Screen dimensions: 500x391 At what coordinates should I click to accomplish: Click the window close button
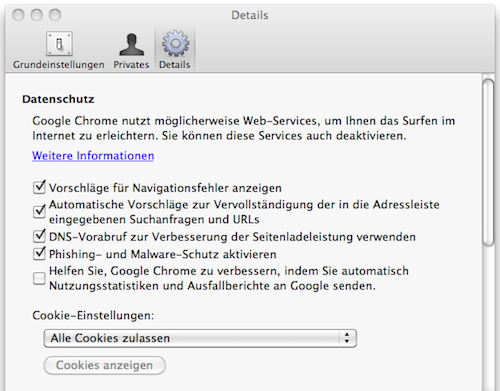pos(18,15)
